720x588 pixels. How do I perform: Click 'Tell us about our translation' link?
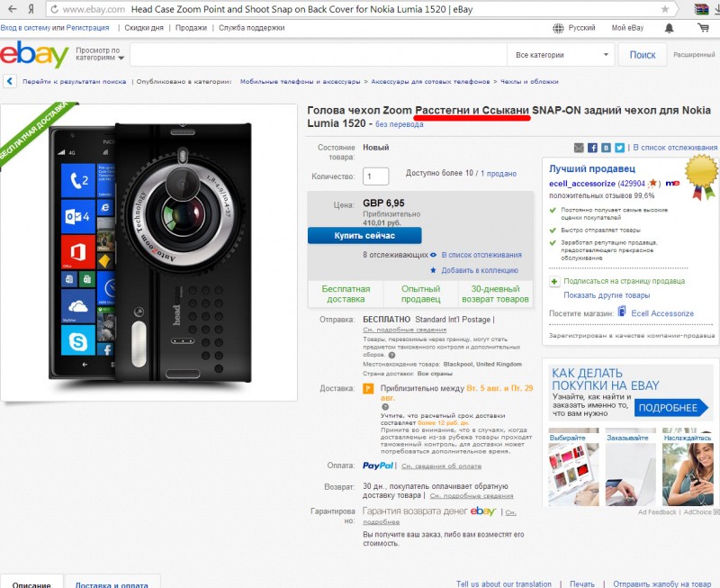(x=504, y=583)
